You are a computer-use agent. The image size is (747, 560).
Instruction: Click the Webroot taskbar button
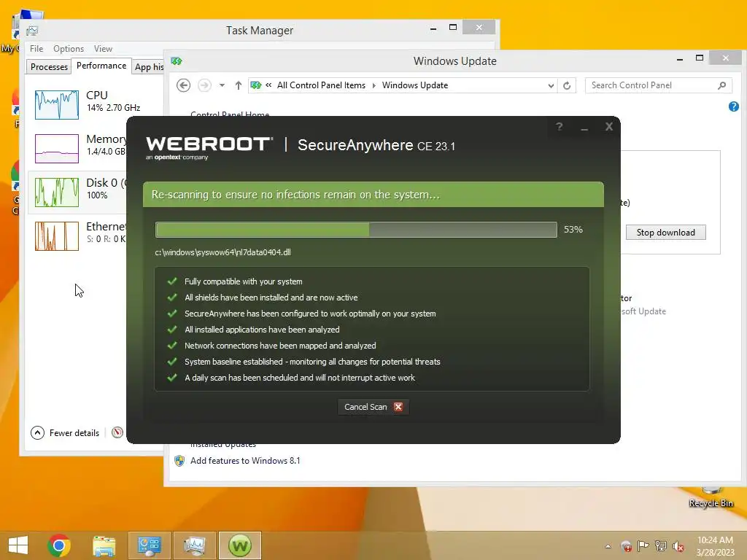coord(239,545)
